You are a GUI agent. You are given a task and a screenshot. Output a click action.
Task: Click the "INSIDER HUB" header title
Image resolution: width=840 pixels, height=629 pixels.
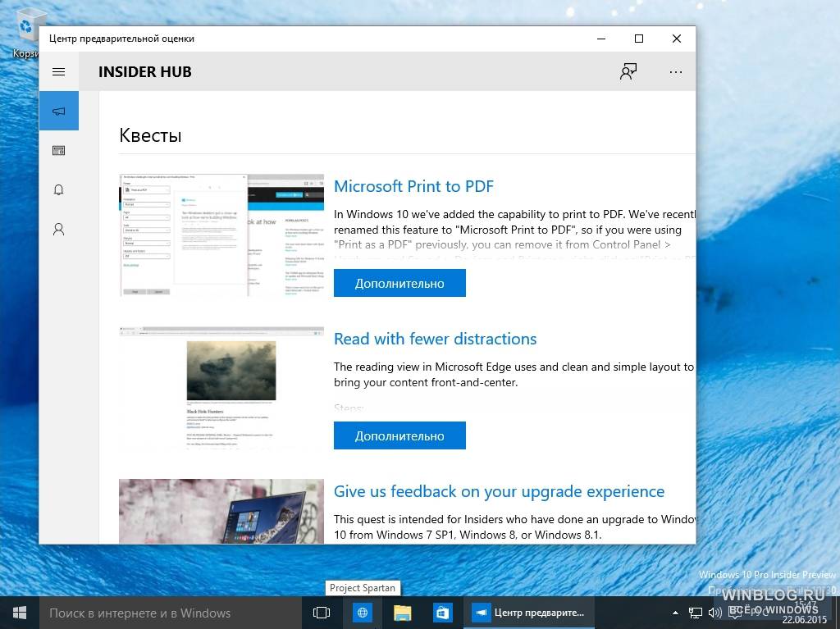pos(144,72)
